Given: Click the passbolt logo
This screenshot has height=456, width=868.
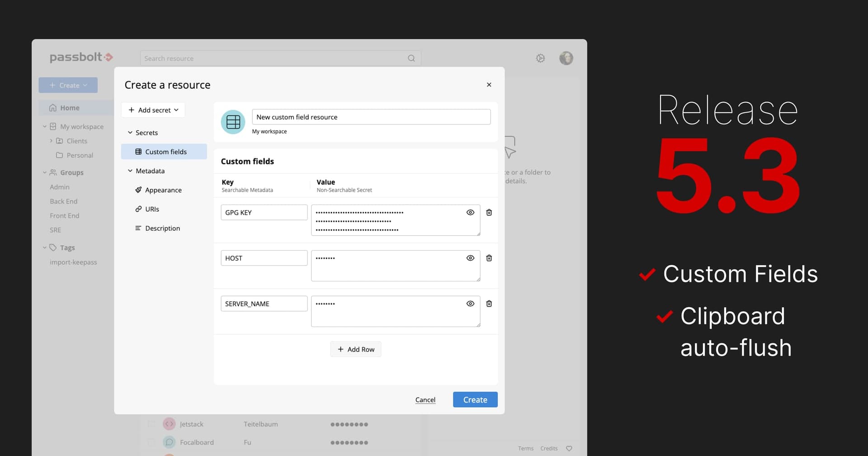Looking at the screenshot, I should [x=81, y=57].
